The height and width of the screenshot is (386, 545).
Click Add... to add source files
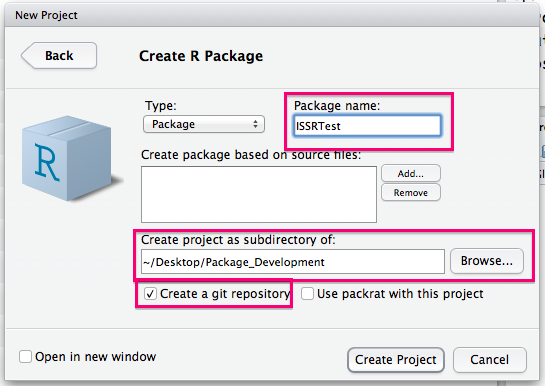pos(411,173)
